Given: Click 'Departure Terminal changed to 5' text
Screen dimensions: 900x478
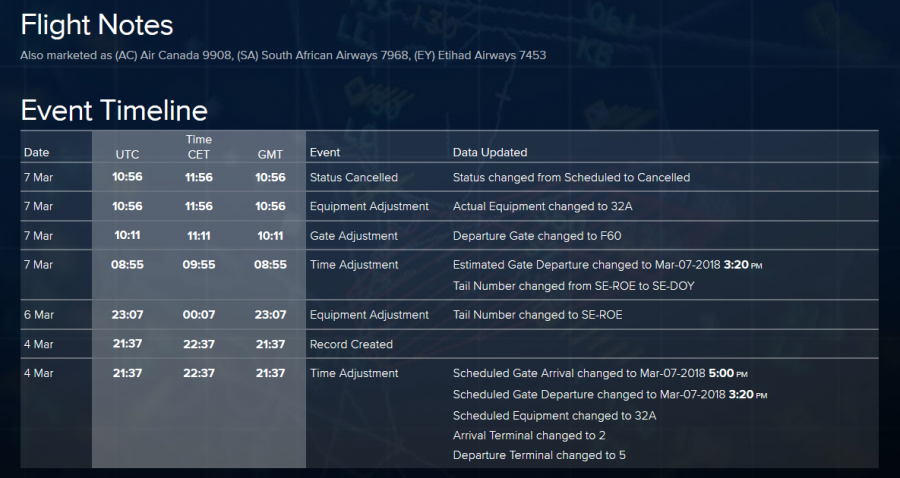Looking at the screenshot, I should [x=539, y=456].
